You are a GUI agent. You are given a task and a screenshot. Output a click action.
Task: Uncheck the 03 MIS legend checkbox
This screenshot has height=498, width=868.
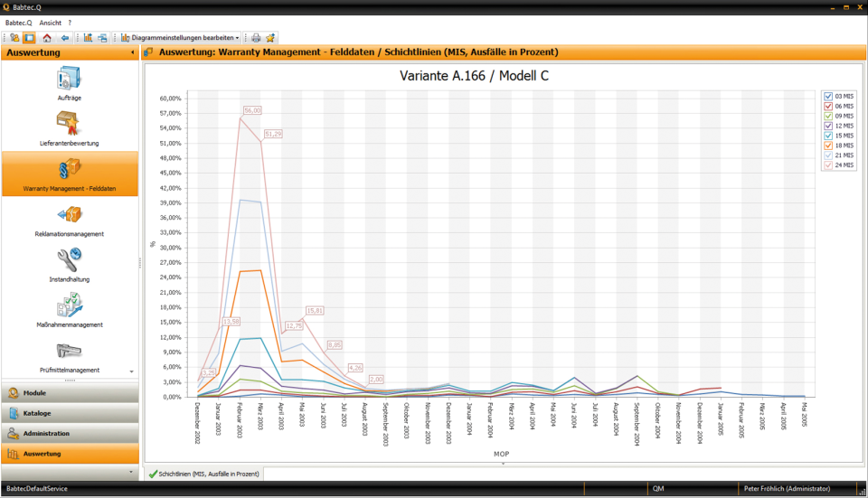pyautogui.click(x=828, y=97)
